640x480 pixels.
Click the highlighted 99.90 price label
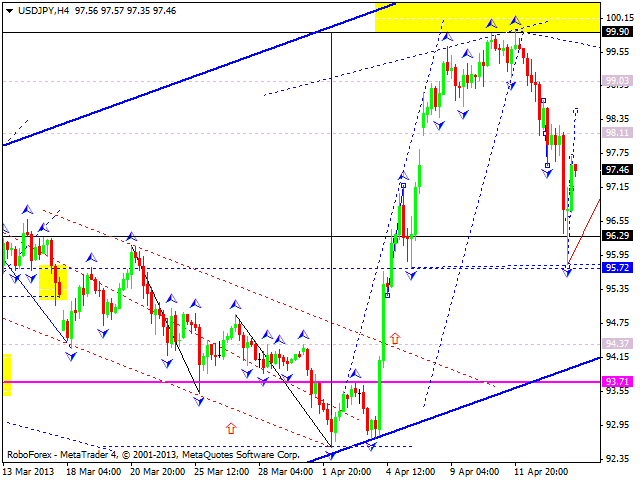pyautogui.click(x=617, y=32)
